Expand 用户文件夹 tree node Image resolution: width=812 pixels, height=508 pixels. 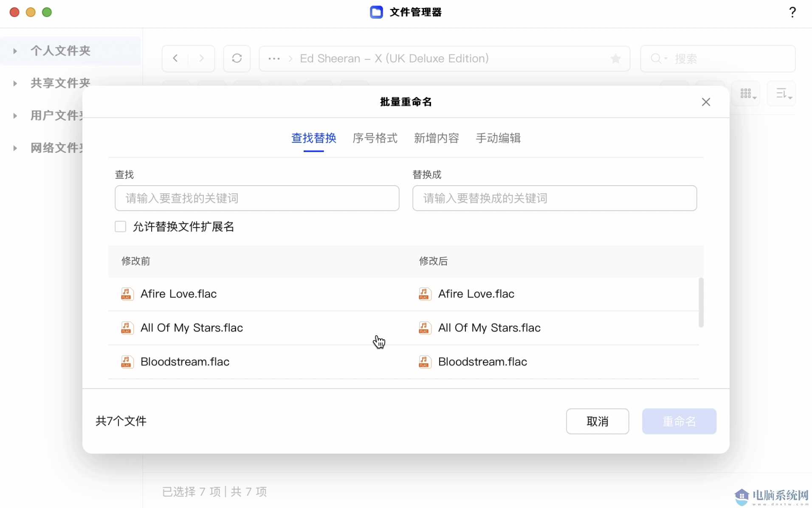click(x=15, y=116)
